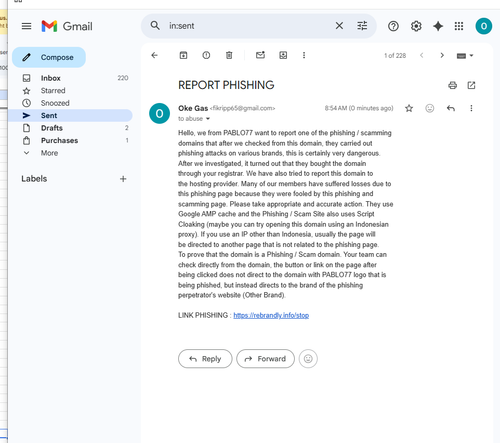
Task: Go to the next conversation arrow
Action: 442,55
